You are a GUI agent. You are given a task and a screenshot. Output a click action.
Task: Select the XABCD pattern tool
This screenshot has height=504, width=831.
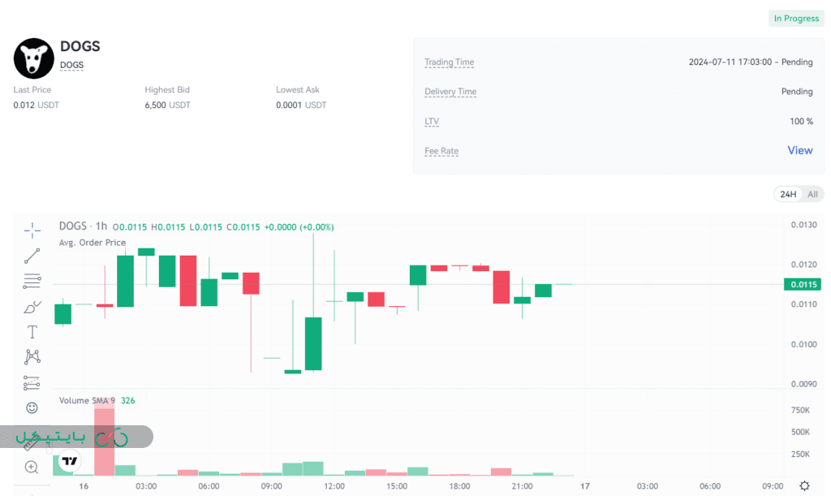pyautogui.click(x=32, y=356)
